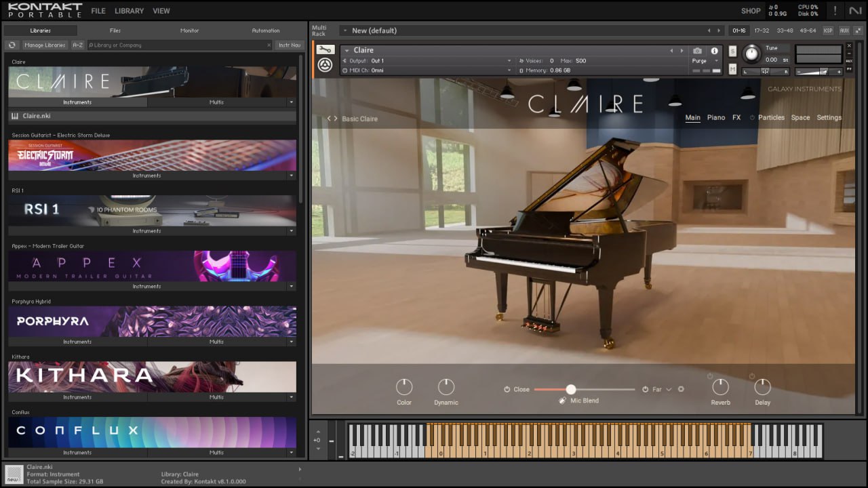This screenshot has height=488, width=868.
Task: Turn the Color knob
Action: [x=404, y=387]
